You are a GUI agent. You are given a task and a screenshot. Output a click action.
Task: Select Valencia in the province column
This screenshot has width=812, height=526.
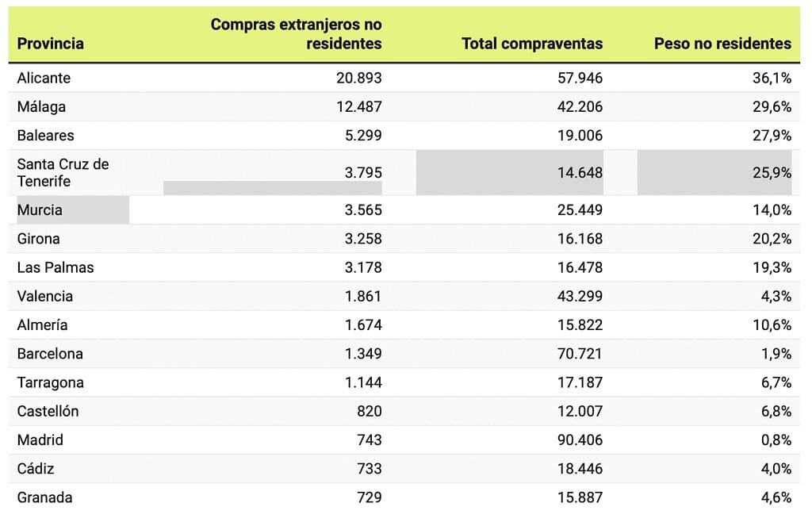click(44, 296)
